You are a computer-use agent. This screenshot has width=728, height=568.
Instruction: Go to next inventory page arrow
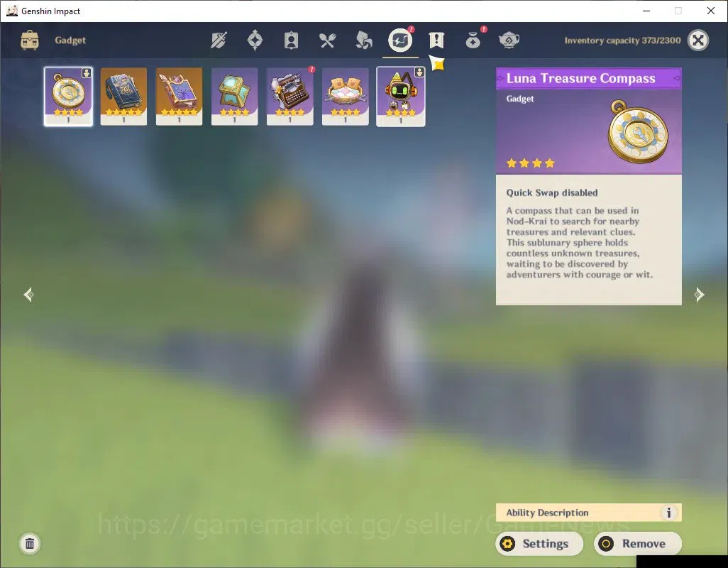[x=699, y=295]
